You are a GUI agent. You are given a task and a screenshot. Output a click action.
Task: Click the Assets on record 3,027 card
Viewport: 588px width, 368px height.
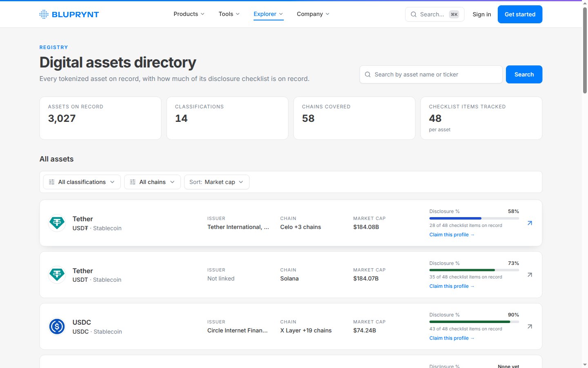(x=100, y=118)
